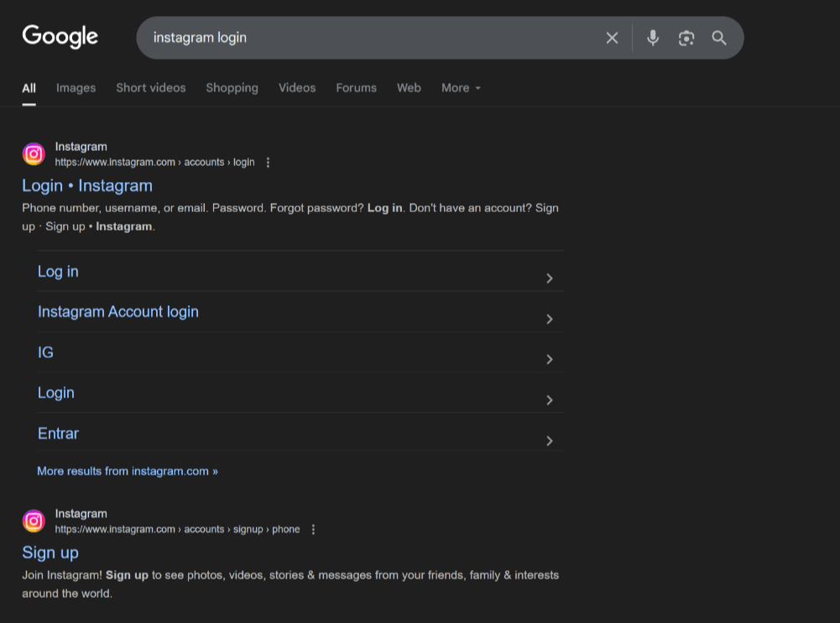Open the Shopping tab
The height and width of the screenshot is (623, 840).
point(232,88)
